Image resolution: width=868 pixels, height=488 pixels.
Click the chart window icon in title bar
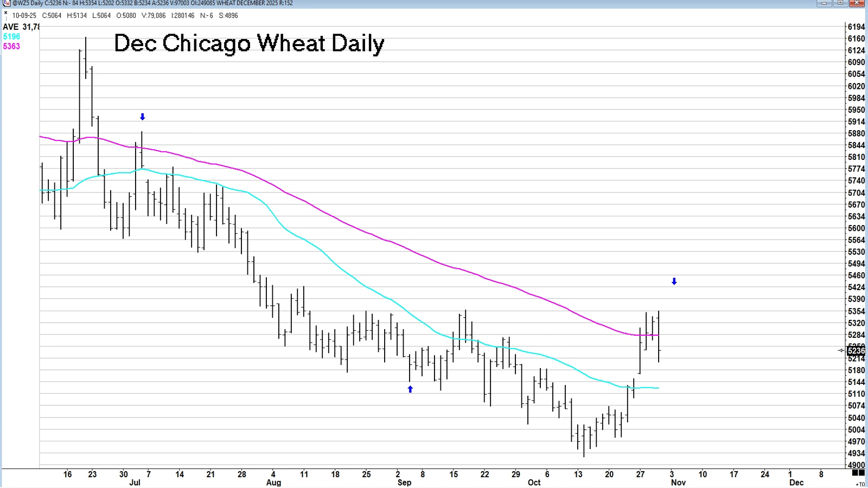(x=7, y=3)
